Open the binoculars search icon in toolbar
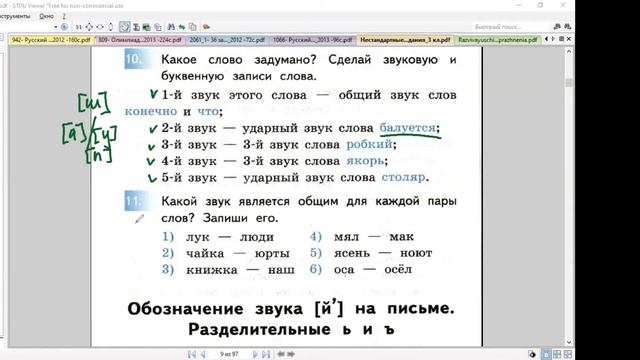Image resolution: width=640 pixels, height=360 pixels. tap(171, 27)
